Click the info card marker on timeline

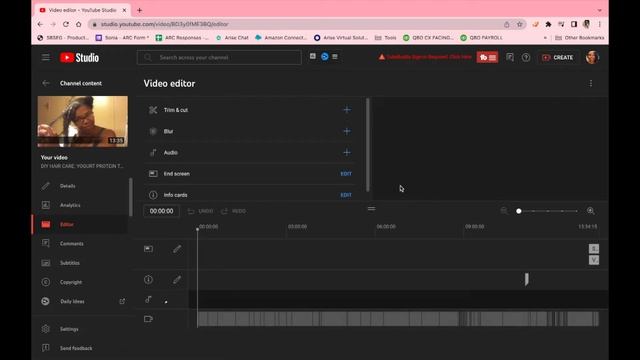pyautogui.click(x=527, y=279)
